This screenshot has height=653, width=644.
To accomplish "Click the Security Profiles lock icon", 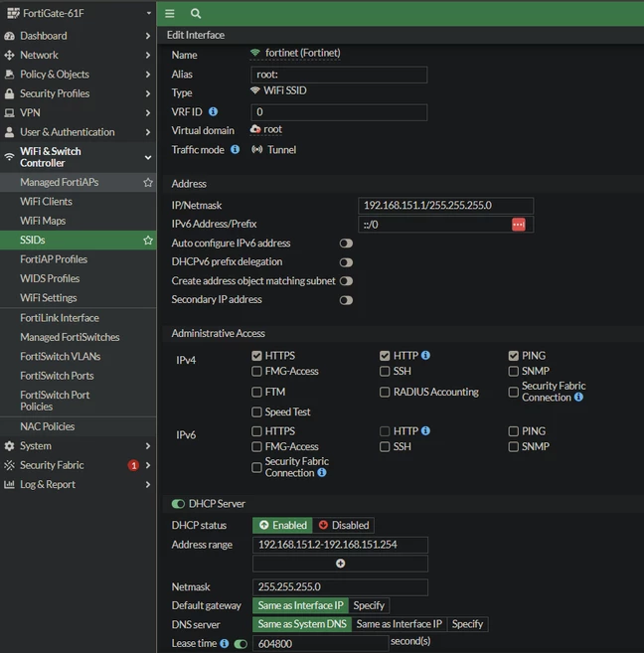I will click(9, 93).
